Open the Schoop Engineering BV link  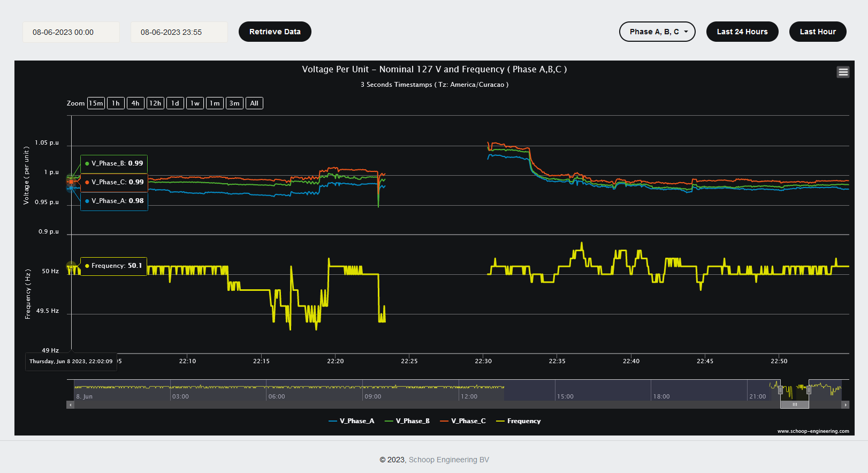[448, 460]
